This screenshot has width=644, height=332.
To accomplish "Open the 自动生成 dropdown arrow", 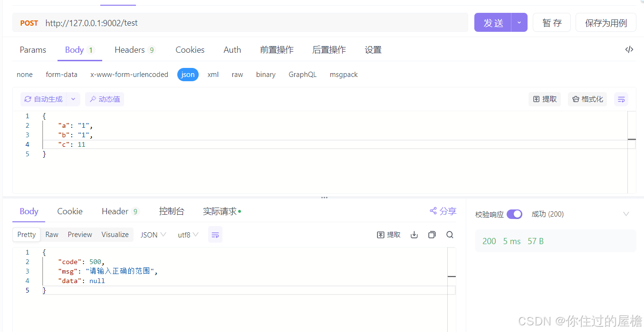I will (73, 99).
